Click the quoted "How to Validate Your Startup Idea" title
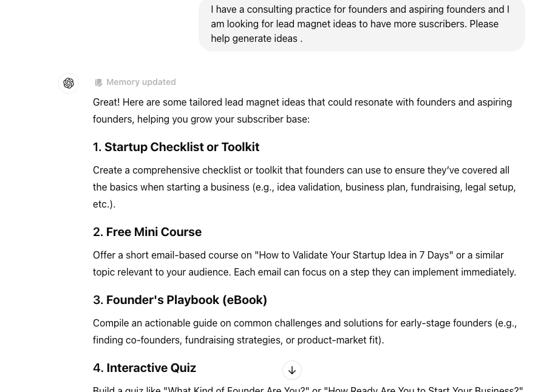This screenshot has width=552, height=392. tap(354, 255)
